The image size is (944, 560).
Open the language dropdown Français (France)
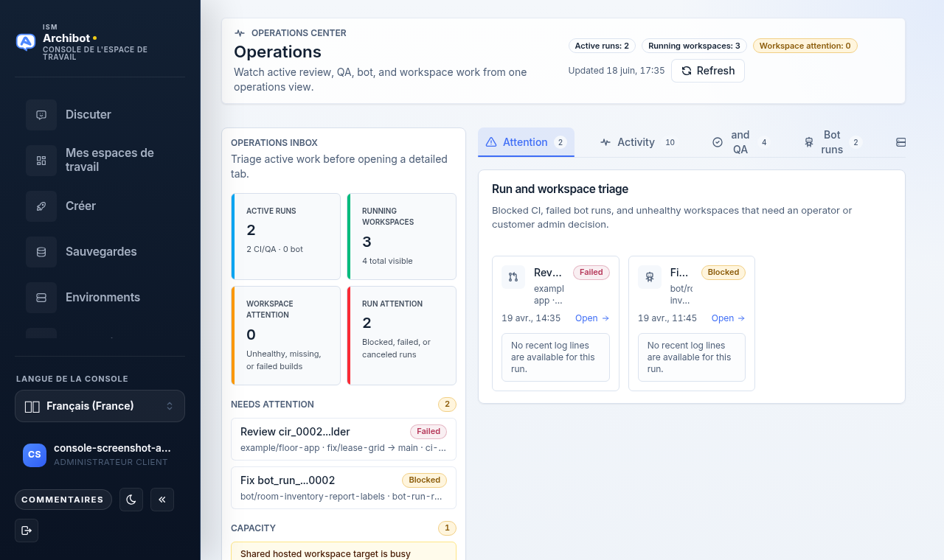(x=100, y=406)
